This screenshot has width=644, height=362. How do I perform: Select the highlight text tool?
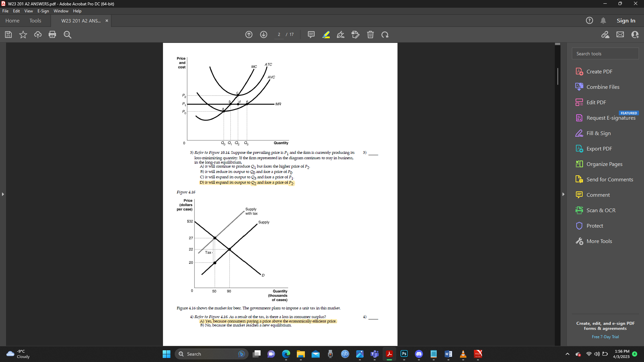click(326, 35)
